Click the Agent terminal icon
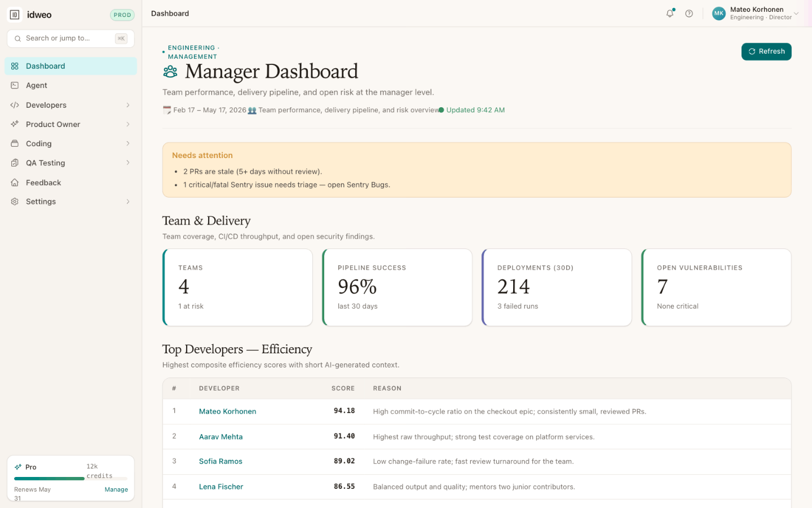 [x=15, y=85]
